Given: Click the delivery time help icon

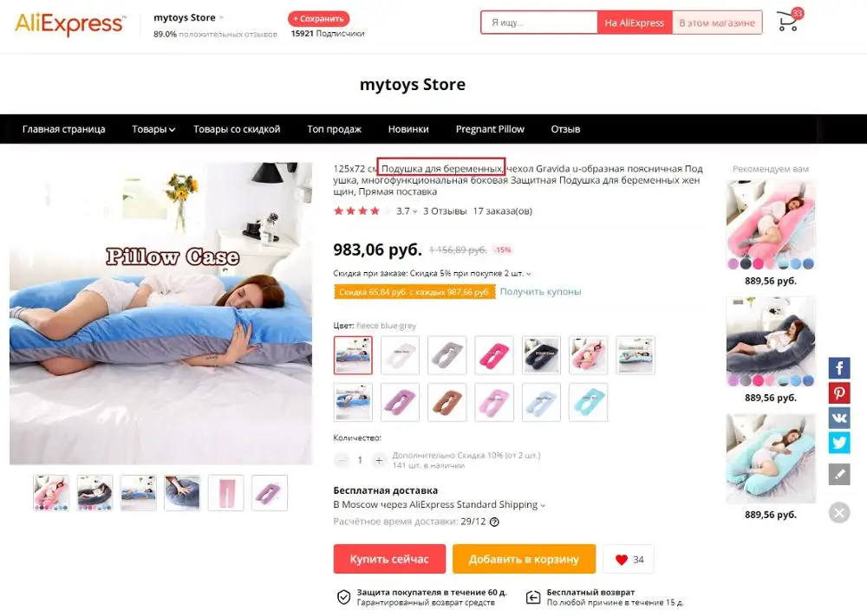Looking at the screenshot, I should point(494,522).
